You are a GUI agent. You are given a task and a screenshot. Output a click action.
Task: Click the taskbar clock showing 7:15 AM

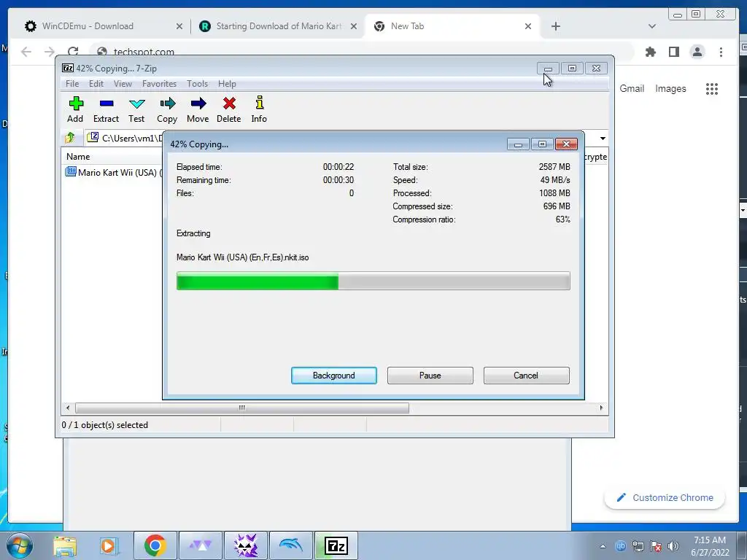710,546
